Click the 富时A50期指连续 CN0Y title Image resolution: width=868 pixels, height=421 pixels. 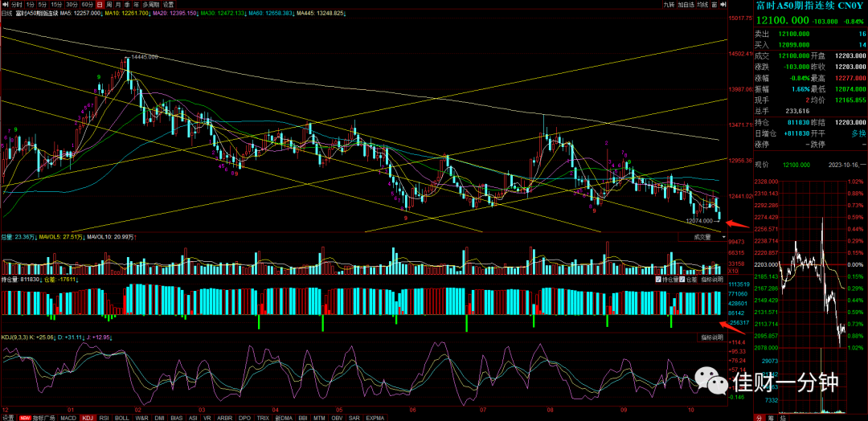pyautogui.click(x=809, y=6)
